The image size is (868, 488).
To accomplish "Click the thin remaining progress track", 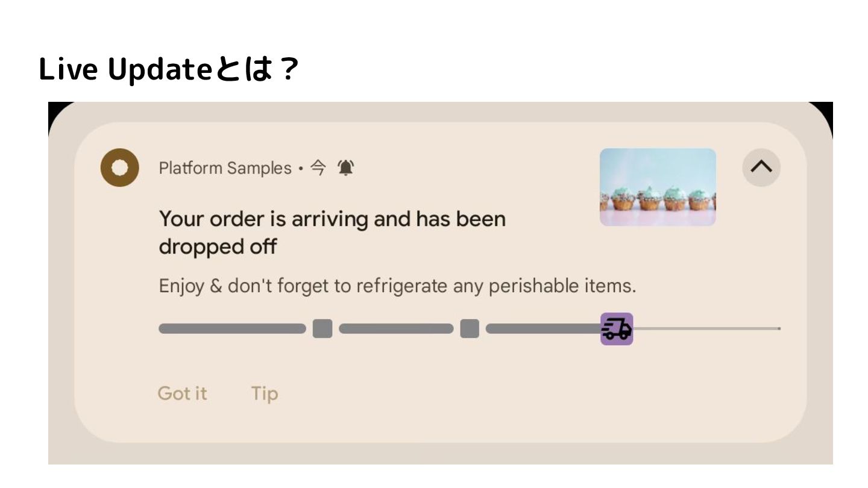I will click(x=705, y=328).
